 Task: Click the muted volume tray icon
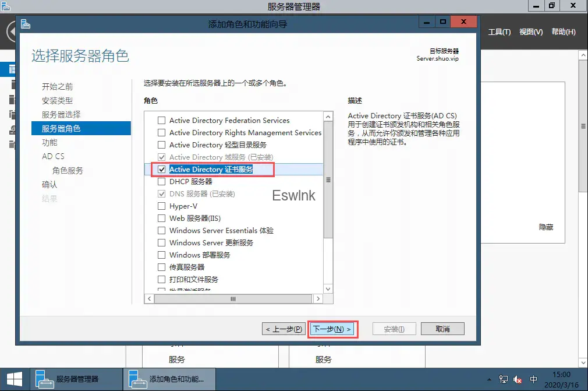click(518, 380)
